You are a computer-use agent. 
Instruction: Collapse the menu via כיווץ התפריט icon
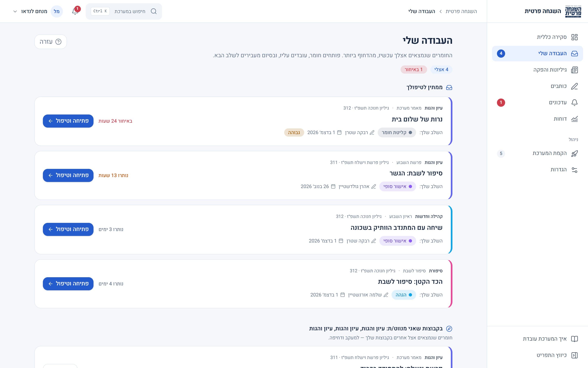point(574,355)
